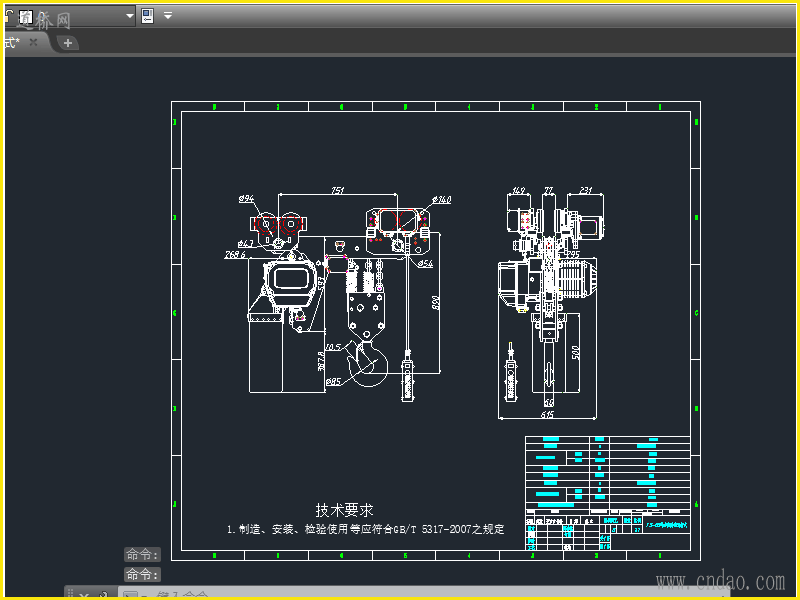The image size is (800, 600).
Task: Select the 500 dimension in the side view
Action: [577, 353]
